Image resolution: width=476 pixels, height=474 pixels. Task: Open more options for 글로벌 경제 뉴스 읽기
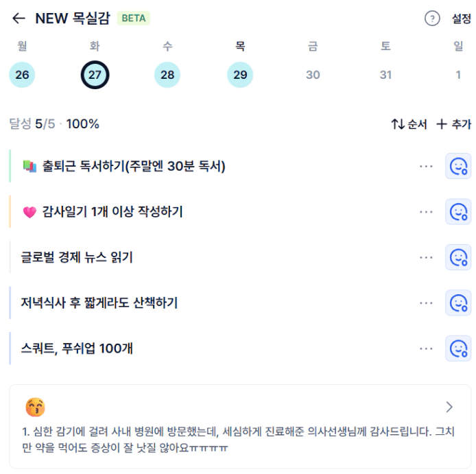coord(427,257)
